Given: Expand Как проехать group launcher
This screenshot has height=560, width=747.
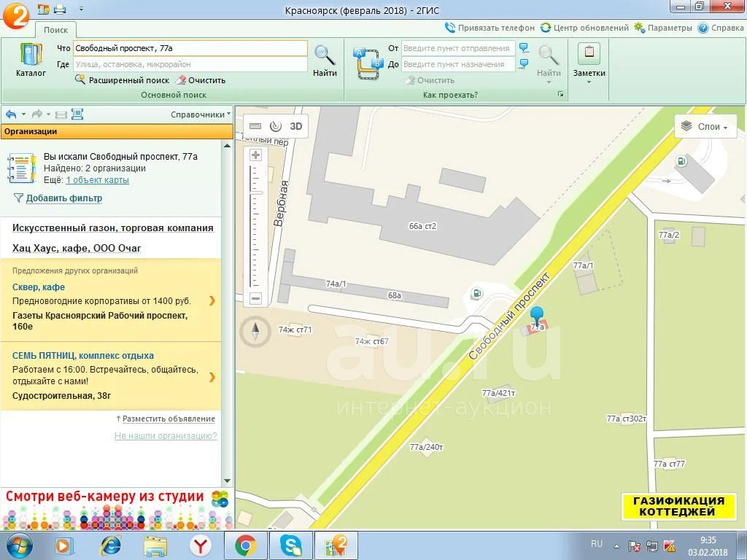Looking at the screenshot, I should 561,94.
